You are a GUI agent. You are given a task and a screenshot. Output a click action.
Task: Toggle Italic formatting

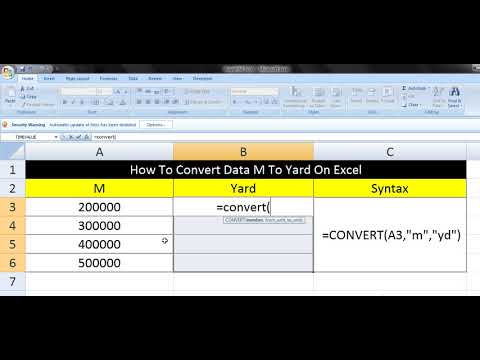click(73, 102)
